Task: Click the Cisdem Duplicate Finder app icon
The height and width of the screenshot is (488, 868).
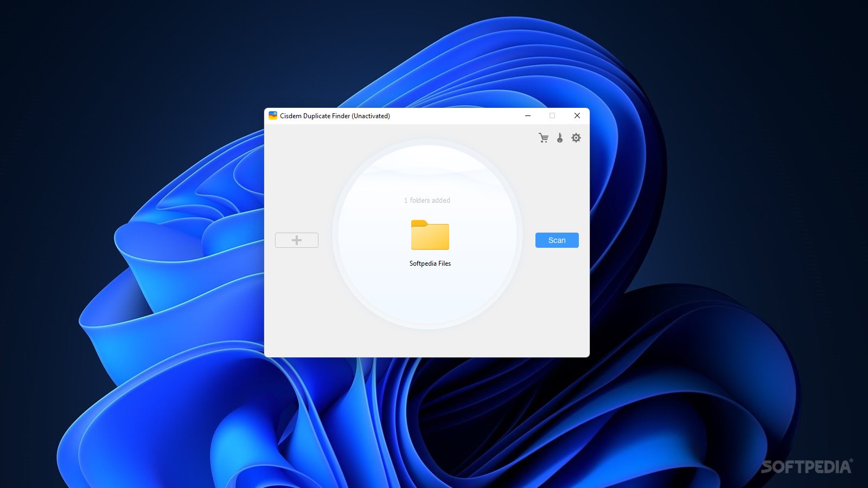Action: pos(273,115)
